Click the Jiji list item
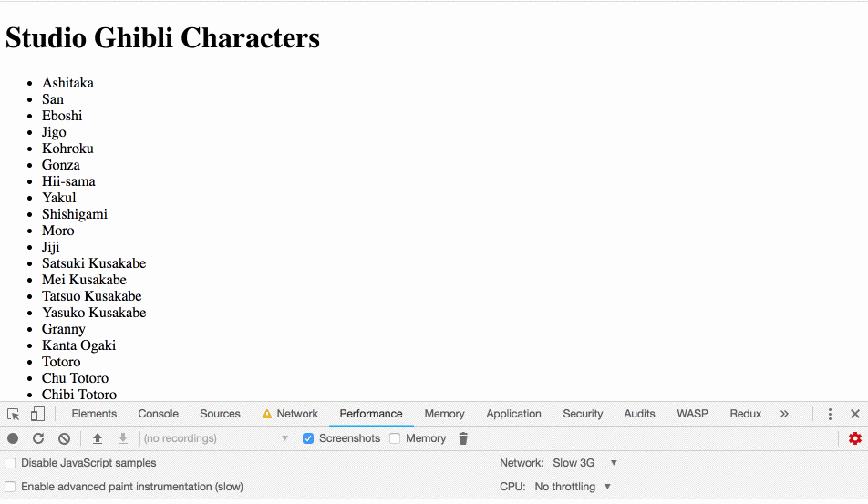Image resolution: width=868 pixels, height=504 pixels. (50, 247)
